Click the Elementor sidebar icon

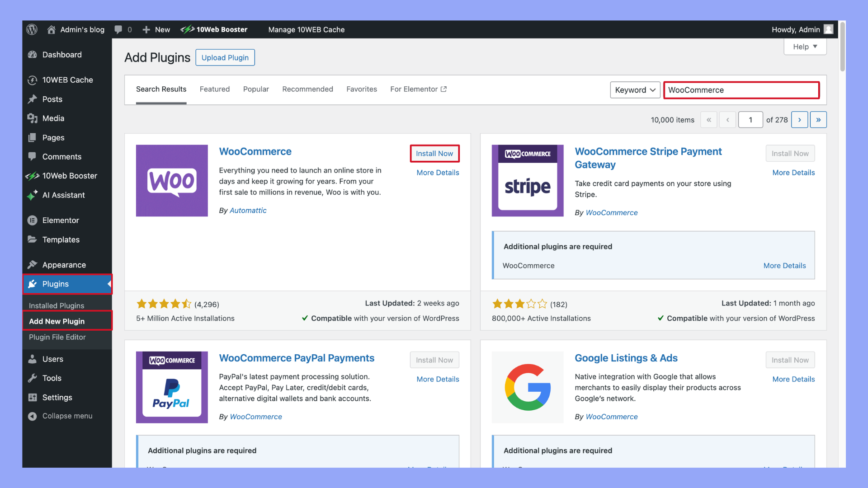point(32,220)
